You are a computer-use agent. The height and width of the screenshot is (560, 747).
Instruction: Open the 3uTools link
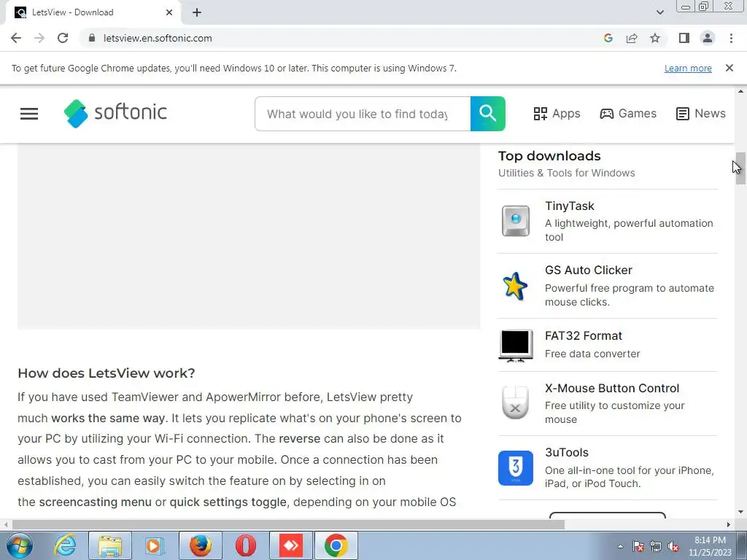[x=566, y=452]
